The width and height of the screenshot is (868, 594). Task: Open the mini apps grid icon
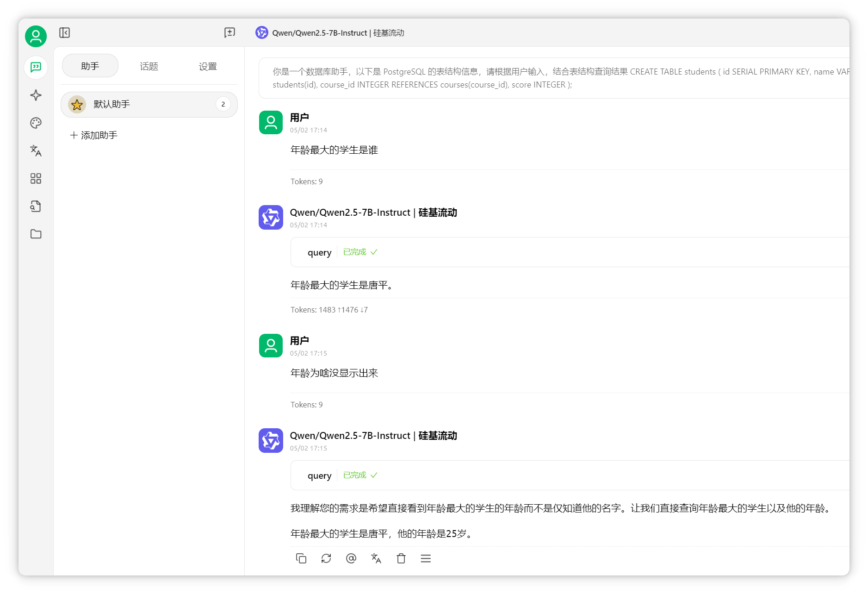pyautogui.click(x=36, y=178)
